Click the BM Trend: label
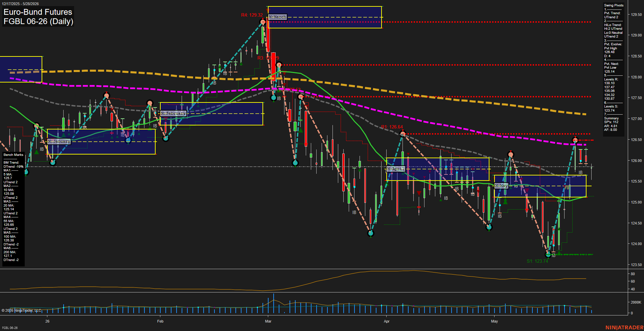Image resolution: width=644 pixels, height=331 pixels. coord(11,163)
